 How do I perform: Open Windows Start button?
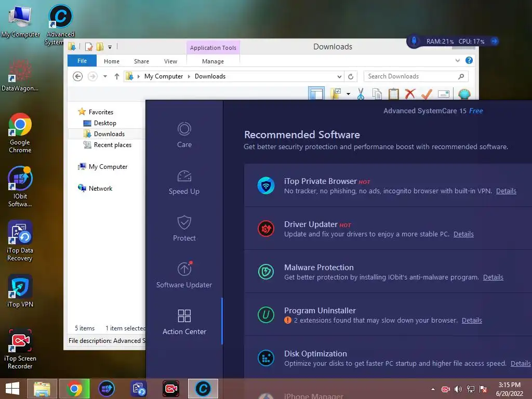pos(12,389)
